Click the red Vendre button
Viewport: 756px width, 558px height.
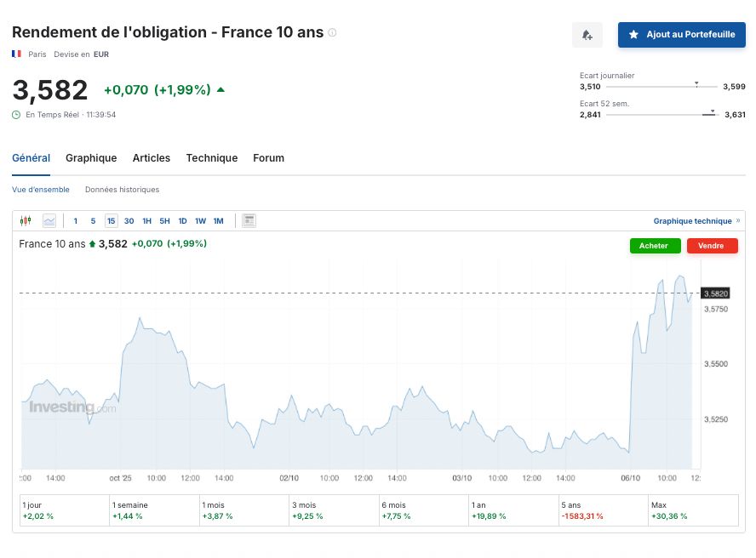[x=712, y=246]
